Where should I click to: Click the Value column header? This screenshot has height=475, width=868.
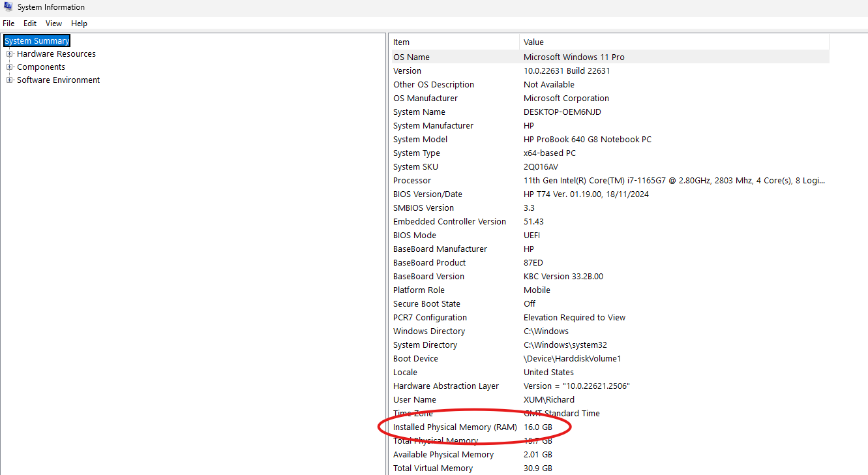(x=674, y=42)
